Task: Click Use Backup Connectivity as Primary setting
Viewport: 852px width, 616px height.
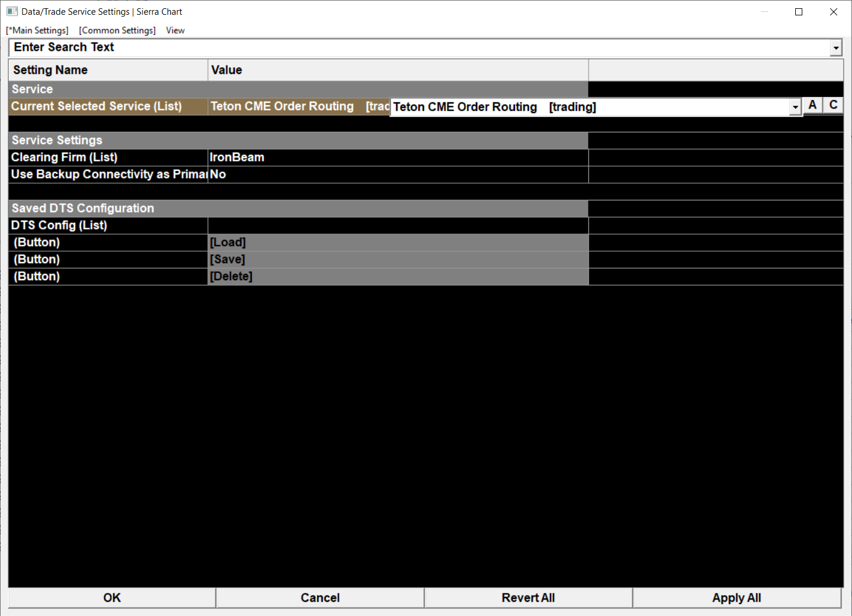Action: pyautogui.click(x=108, y=174)
